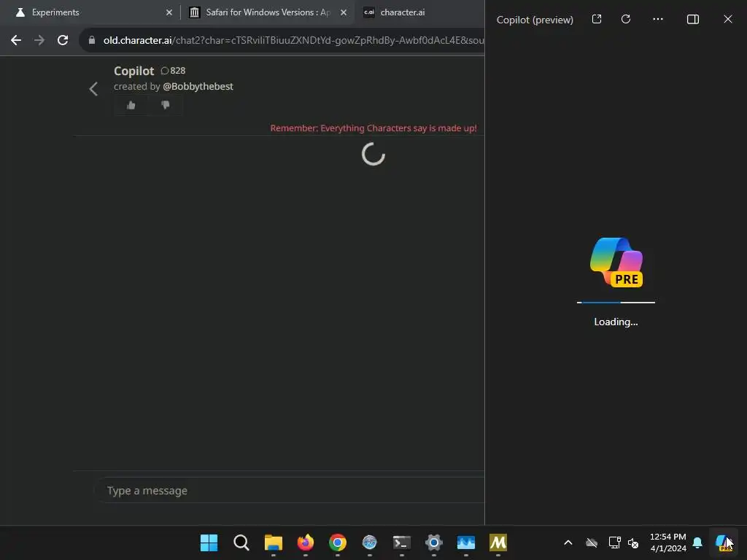This screenshot has width=747, height=560.
Task: Go back using the chat chevron arrow
Action: [93, 88]
